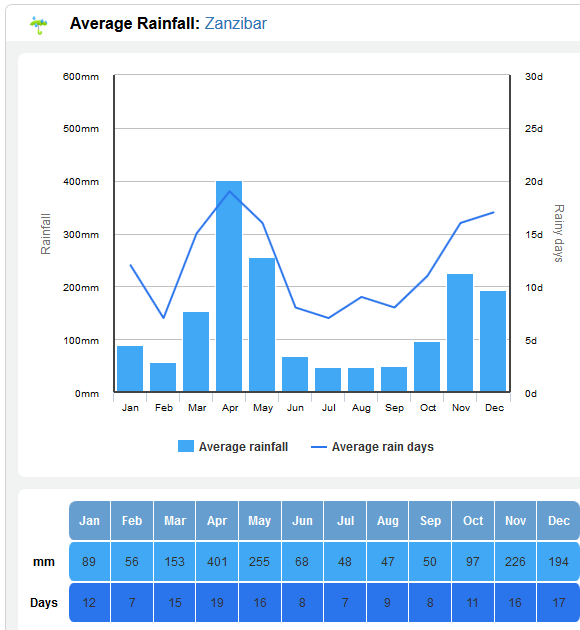The image size is (580, 630).
Task: Click the Average rainfall legend swatch
Action: point(186,446)
